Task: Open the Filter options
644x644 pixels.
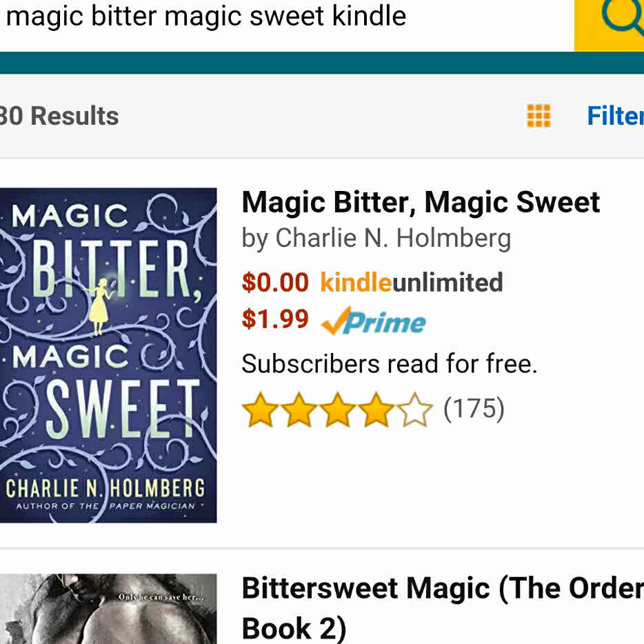Action: point(615,116)
